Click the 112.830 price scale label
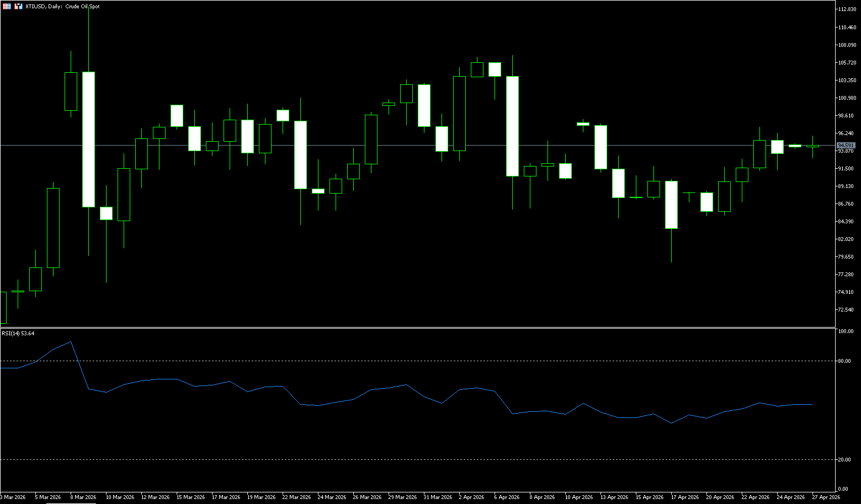The width and height of the screenshot is (861, 504). [x=847, y=9]
